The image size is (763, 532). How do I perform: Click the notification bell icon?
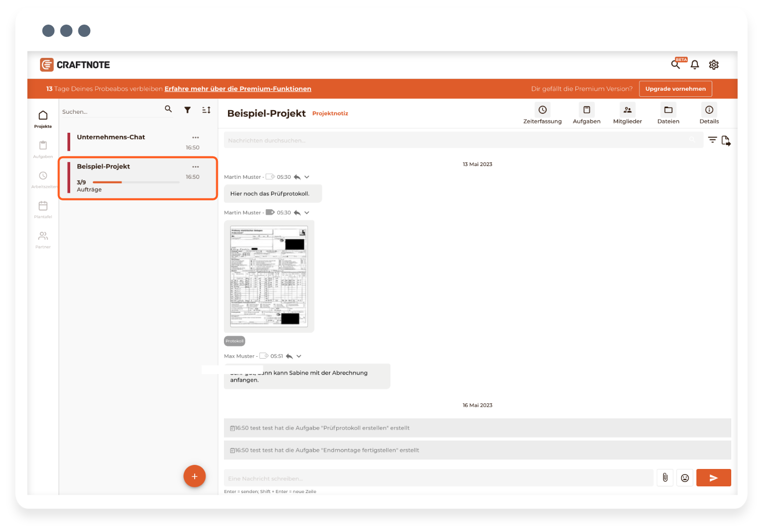point(694,65)
